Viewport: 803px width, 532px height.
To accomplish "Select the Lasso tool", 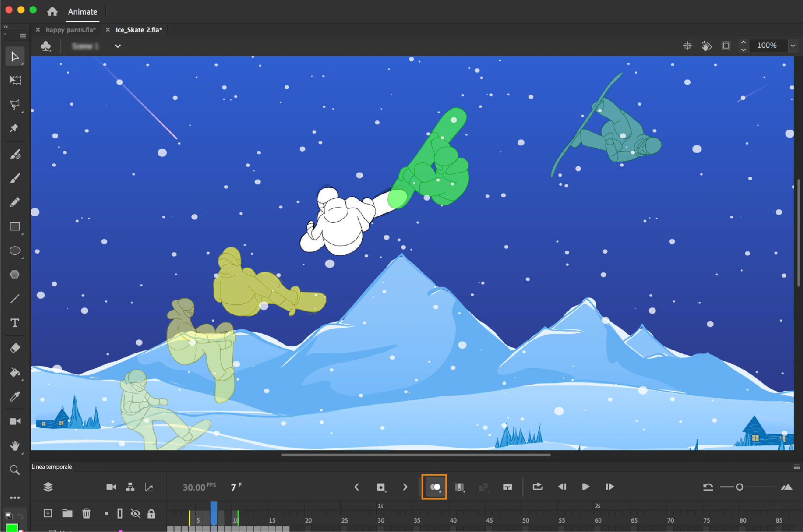I will click(15, 105).
